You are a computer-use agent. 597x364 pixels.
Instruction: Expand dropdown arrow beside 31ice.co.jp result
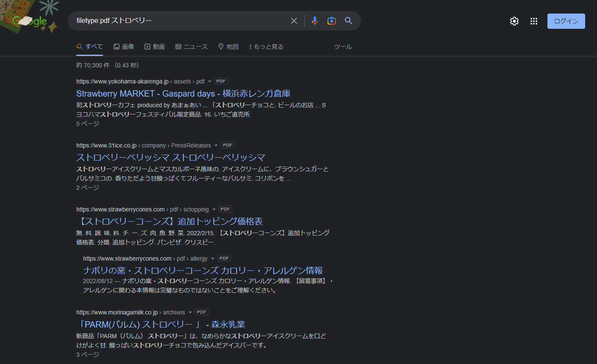[x=216, y=145]
